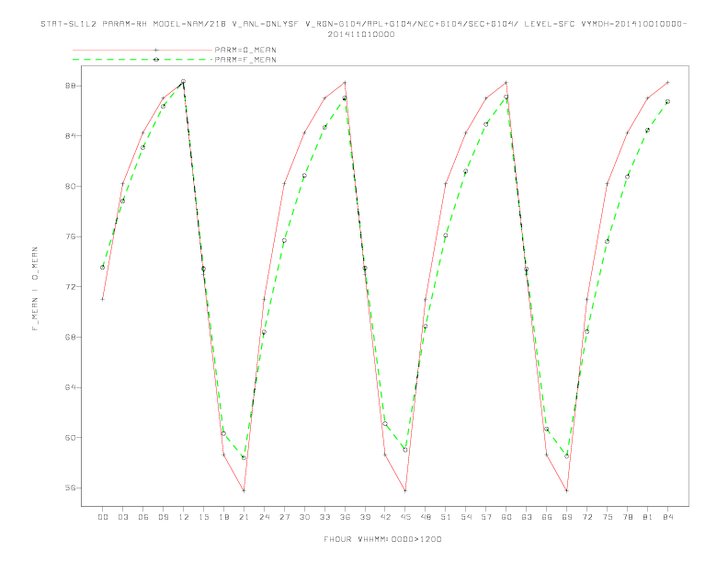
Task: Click the green F_MEAN circle point at hour 18
Action: (x=223, y=433)
